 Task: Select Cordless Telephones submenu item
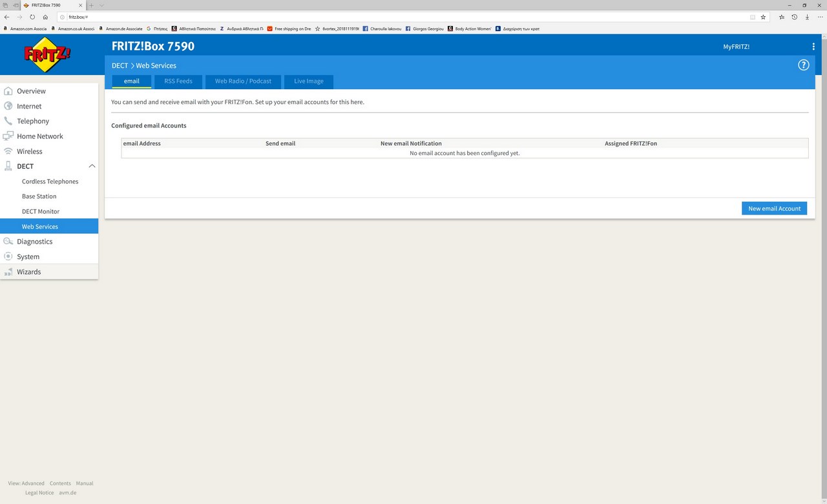(x=50, y=182)
